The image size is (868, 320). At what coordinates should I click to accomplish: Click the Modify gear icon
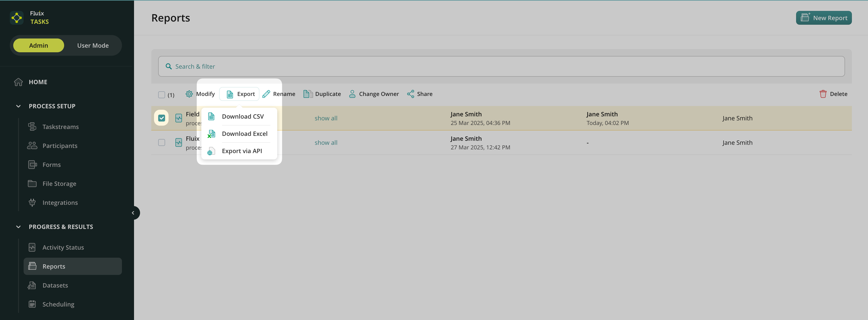tap(189, 94)
